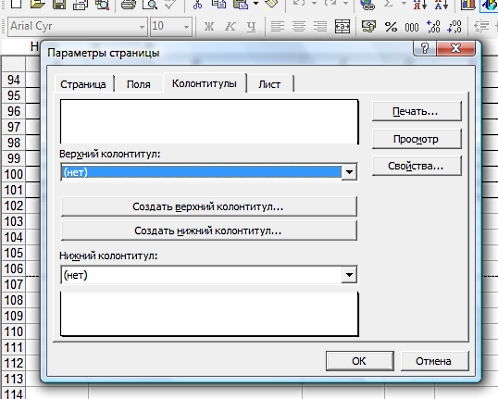Confirm the dialog with OK
Screen dimensions: 498x399
point(360,361)
